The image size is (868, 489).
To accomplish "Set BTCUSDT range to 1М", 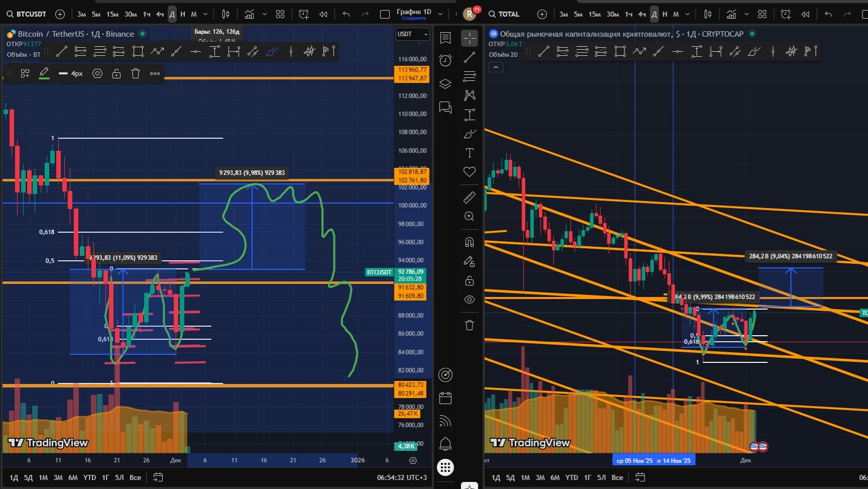I will [x=43, y=477].
